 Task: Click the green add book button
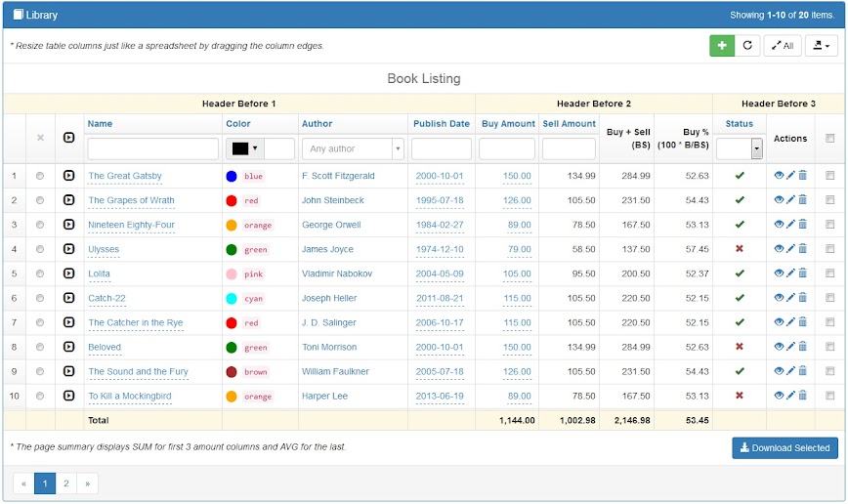722,46
